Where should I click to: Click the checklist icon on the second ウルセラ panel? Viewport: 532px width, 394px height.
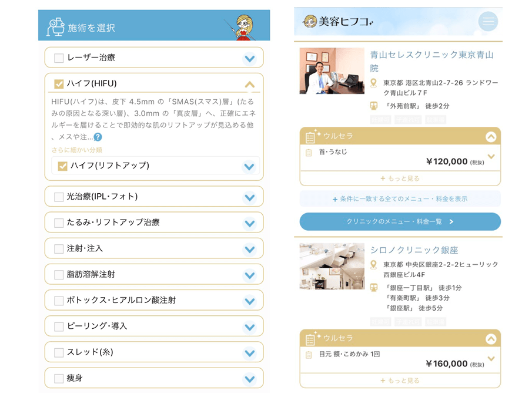pyautogui.click(x=310, y=338)
